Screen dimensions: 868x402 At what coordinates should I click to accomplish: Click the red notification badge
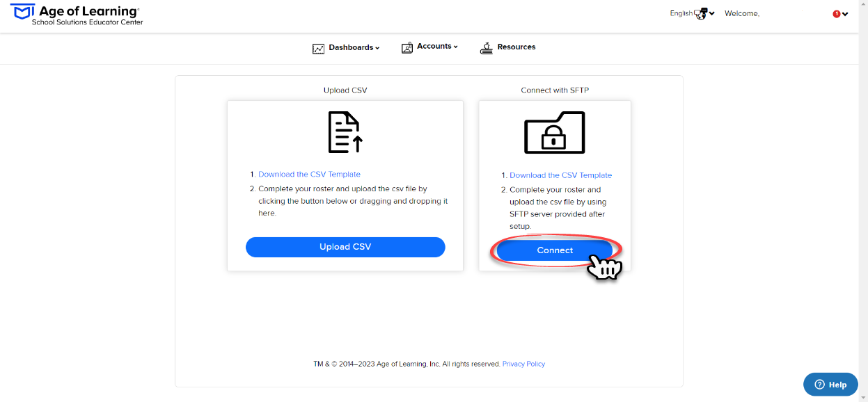coord(837,14)
